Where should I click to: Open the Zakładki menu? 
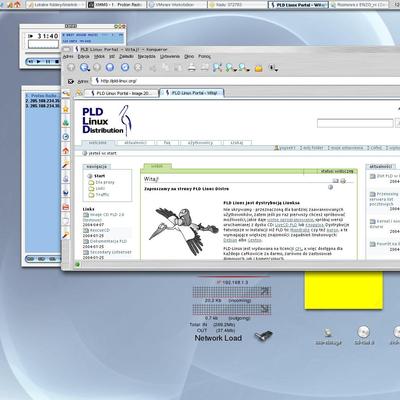(x=126, y=57)
